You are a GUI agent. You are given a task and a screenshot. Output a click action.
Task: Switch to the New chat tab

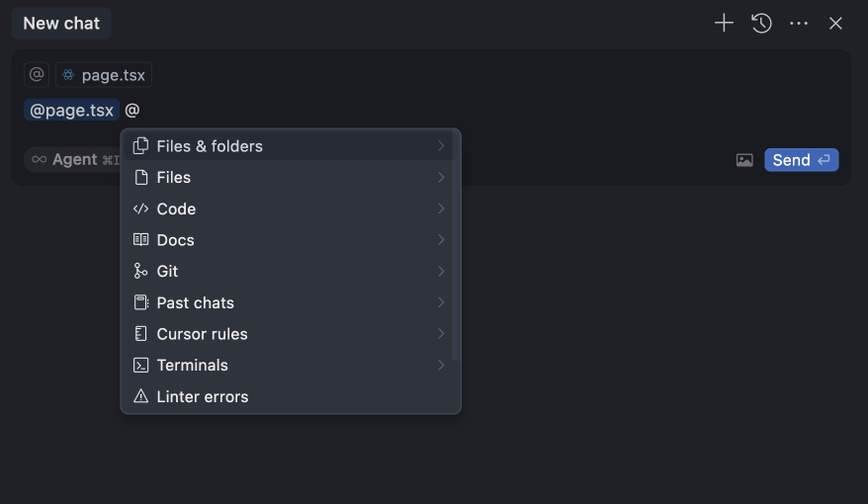[61, 23]
